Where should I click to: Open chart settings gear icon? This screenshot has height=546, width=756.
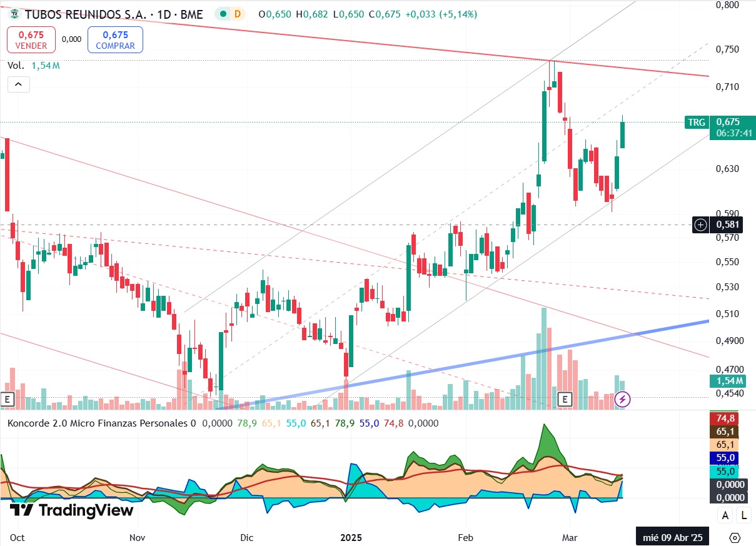(x=735, y=537)
